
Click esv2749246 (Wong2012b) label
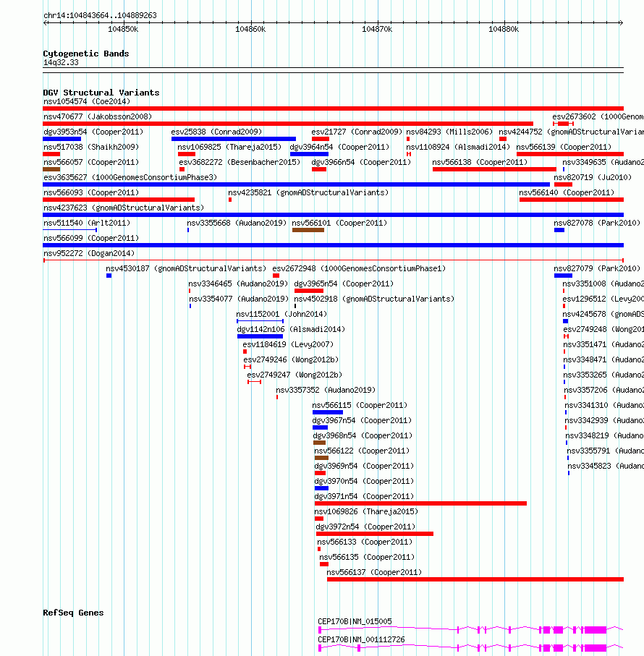[x=291, y=359]
